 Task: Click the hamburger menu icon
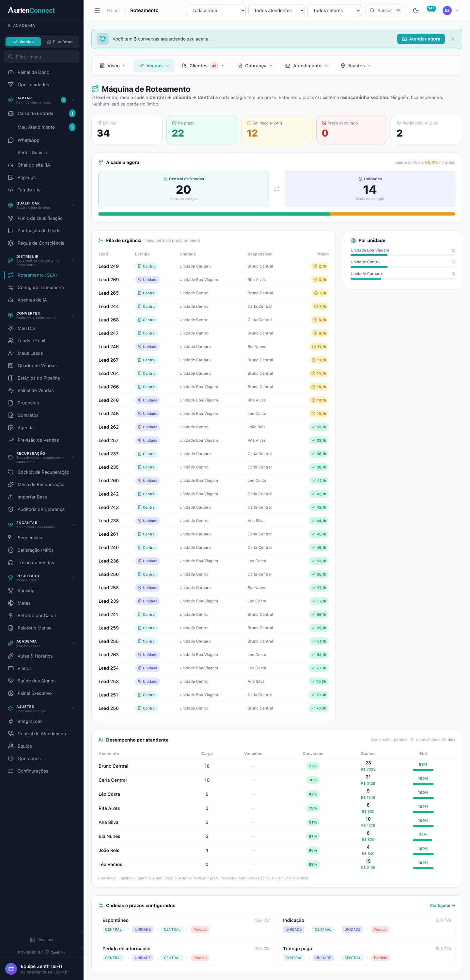coord(97,11)
